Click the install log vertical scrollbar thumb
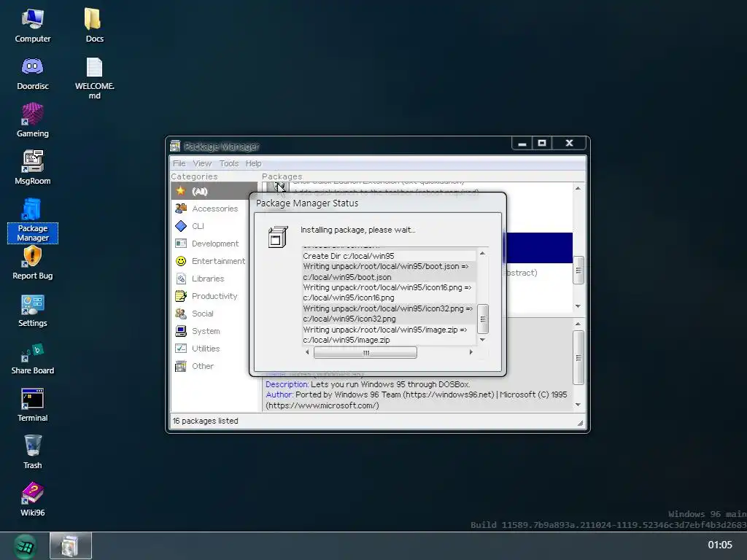The image size is (747, 560). (482, 319)
